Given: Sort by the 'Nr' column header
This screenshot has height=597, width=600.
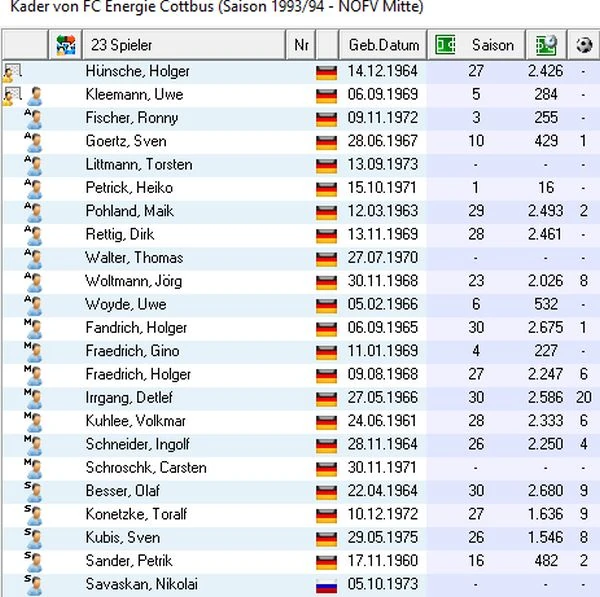Looking at the screenshot, I should [301, 45].
